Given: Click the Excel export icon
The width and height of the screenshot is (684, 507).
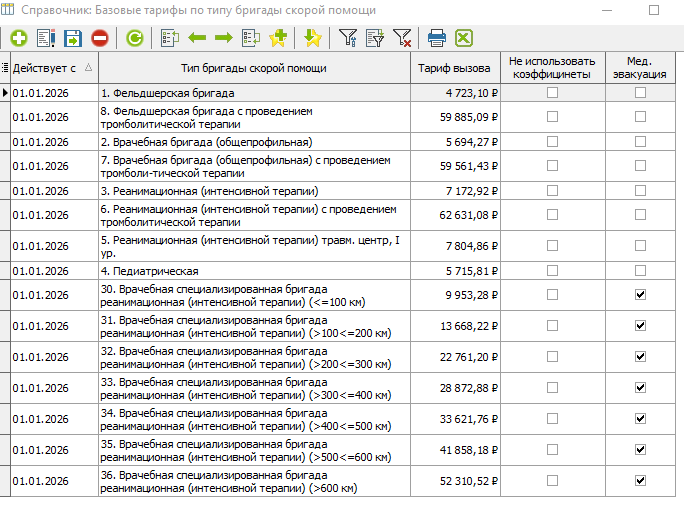Looking at the screenshot, I should (463, 39).
